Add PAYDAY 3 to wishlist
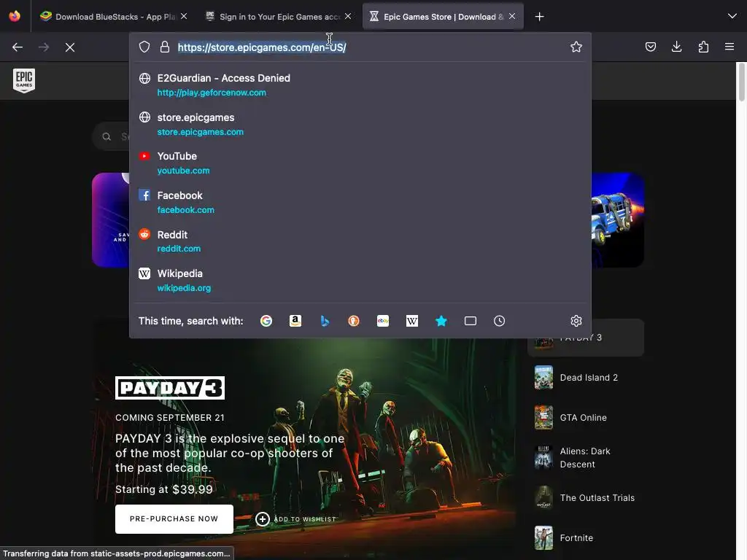This screenshot has height=560, width=747. coord(296,519)
